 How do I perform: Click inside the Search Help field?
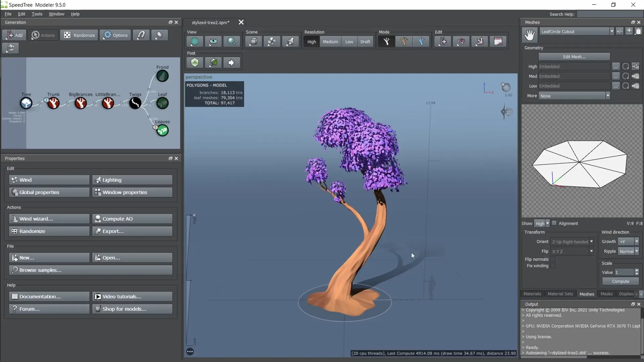point(610,14)
